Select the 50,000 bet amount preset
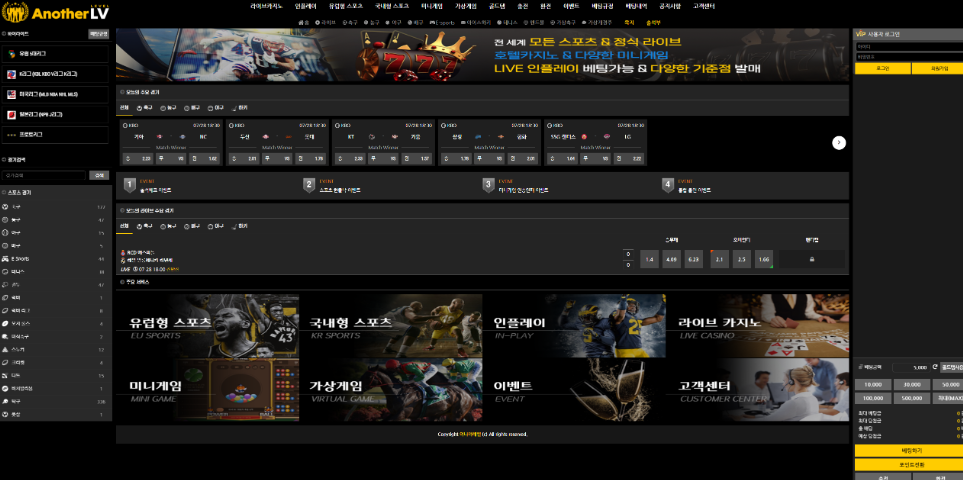The image size is (963, 480). (x=951, y=384)
